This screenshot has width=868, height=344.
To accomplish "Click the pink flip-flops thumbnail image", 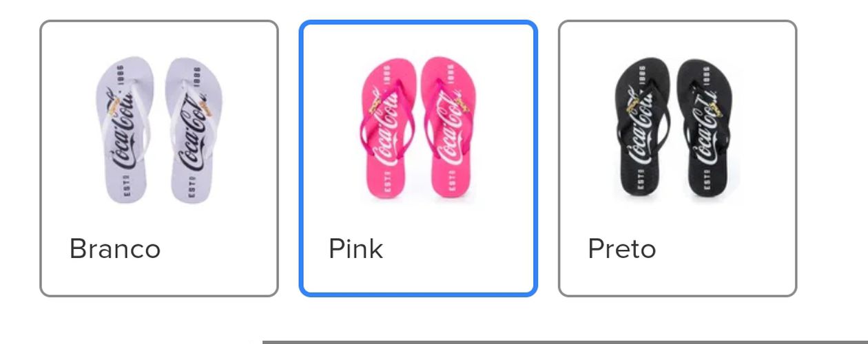I will tap(418, 129).
